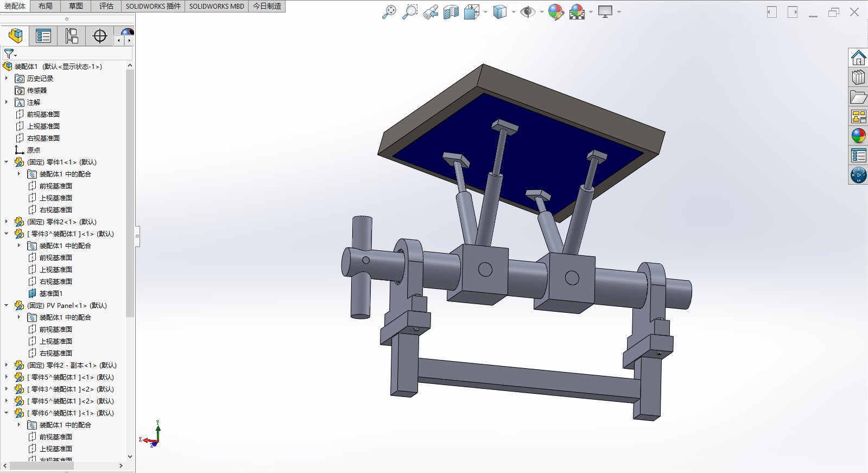868x473 pixels.
Task: Switch to the 装配体 tab
Action: point(15,6)
